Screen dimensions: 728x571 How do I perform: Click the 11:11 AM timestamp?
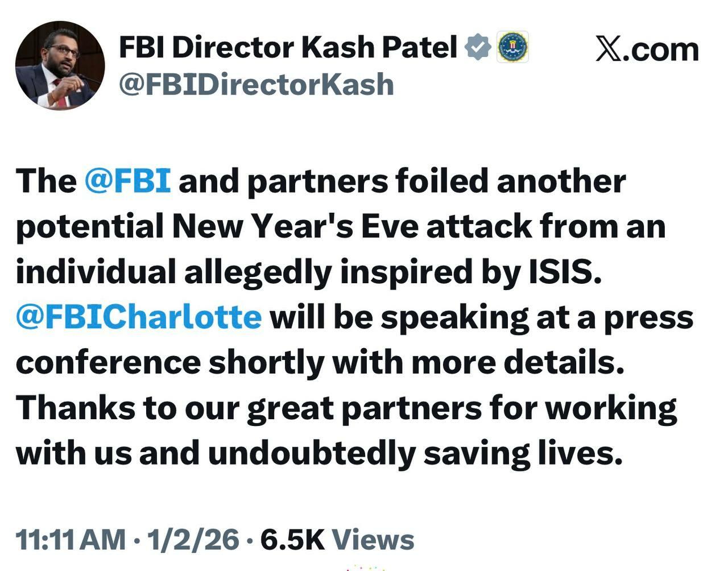pos(71,540)
